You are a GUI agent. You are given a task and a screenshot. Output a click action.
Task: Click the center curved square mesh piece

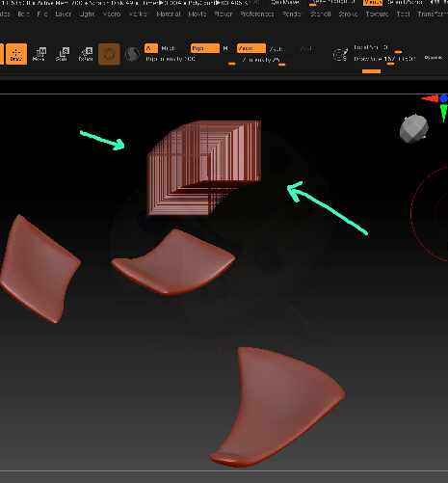173,262
